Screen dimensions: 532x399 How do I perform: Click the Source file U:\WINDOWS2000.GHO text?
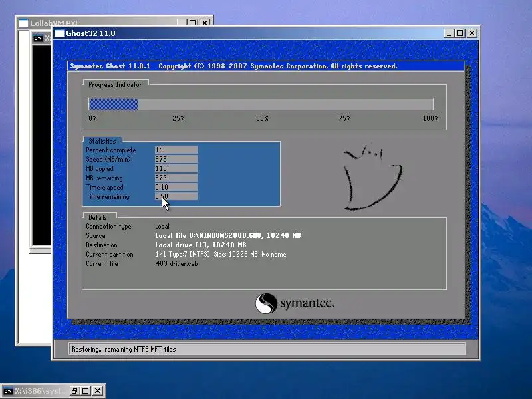point(228,235)
